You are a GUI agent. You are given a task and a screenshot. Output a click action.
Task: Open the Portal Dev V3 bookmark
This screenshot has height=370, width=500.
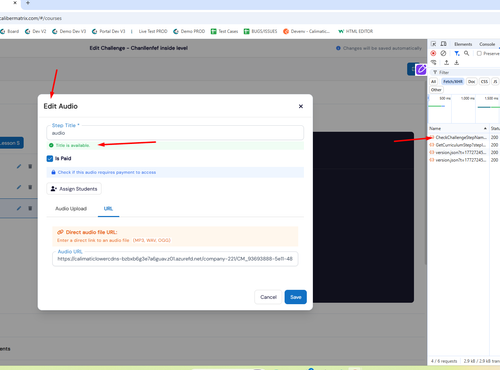[108, 31]
